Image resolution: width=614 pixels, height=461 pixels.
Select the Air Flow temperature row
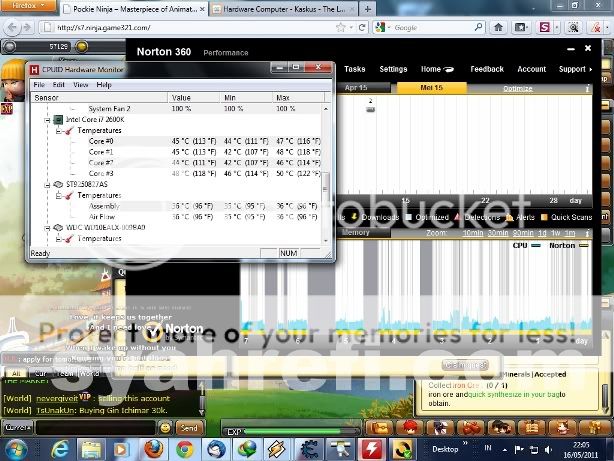[x=177, y=217]
